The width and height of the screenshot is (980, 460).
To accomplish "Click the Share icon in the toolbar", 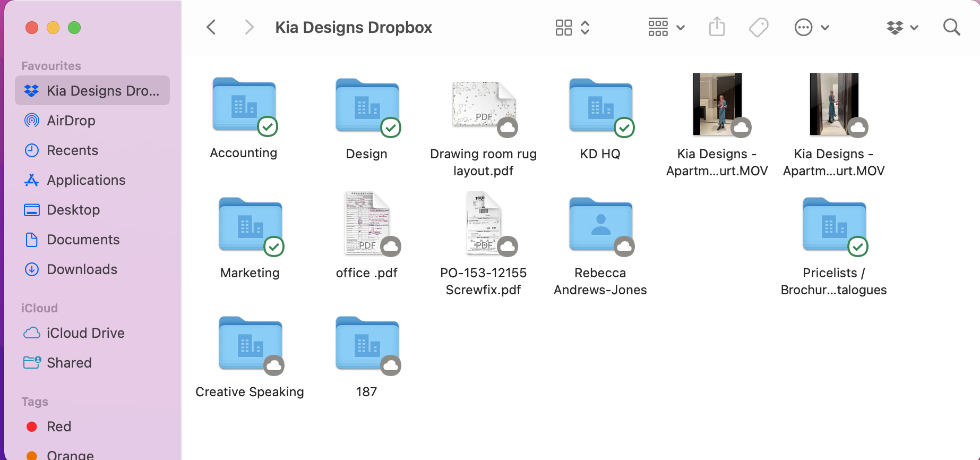I will [x=717, y=27].
